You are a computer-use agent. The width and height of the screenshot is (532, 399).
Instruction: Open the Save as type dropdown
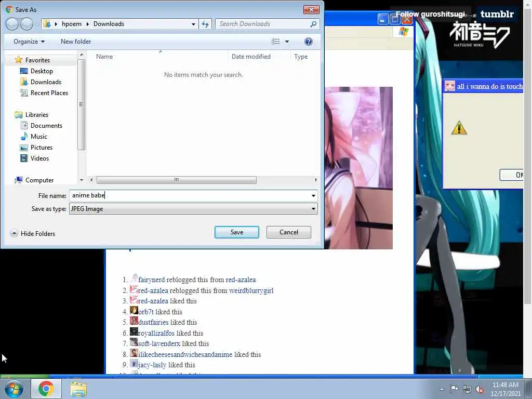click(x=193, y=209)
